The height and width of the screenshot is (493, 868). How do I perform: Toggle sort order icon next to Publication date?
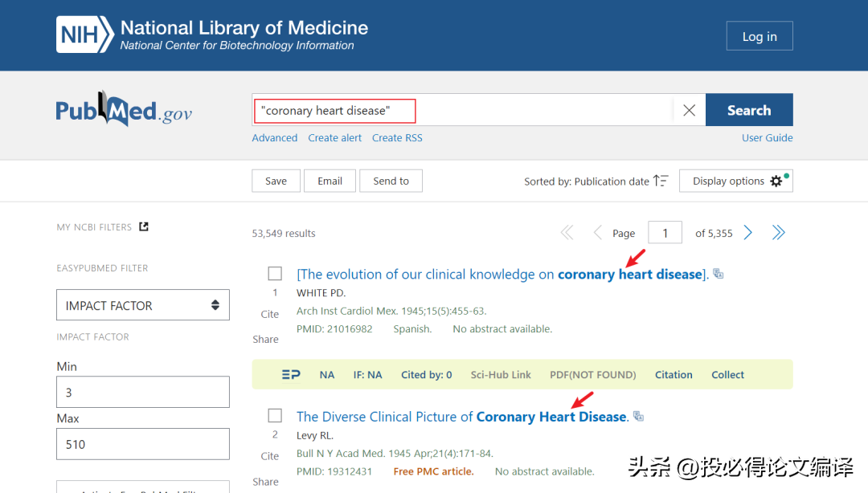coord(661,181)
